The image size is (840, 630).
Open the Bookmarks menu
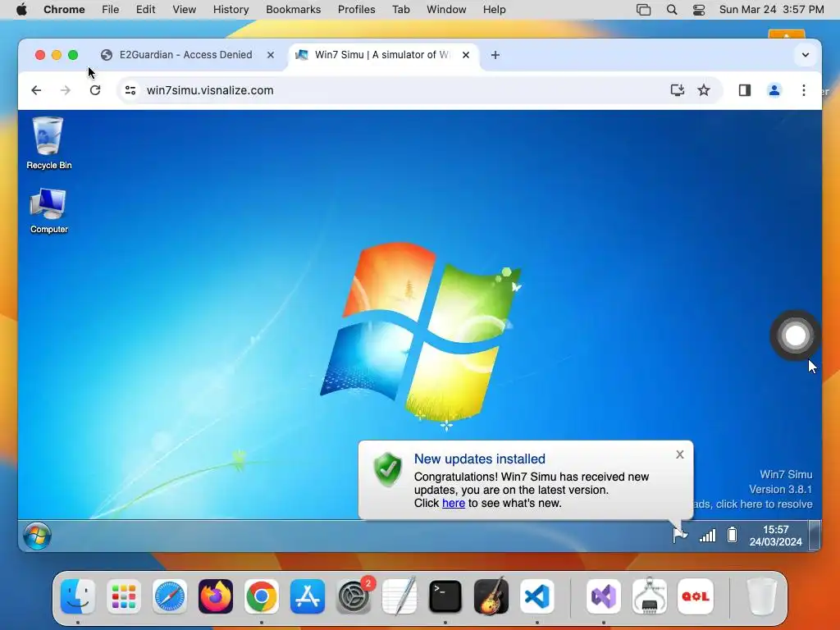(293, 10)
